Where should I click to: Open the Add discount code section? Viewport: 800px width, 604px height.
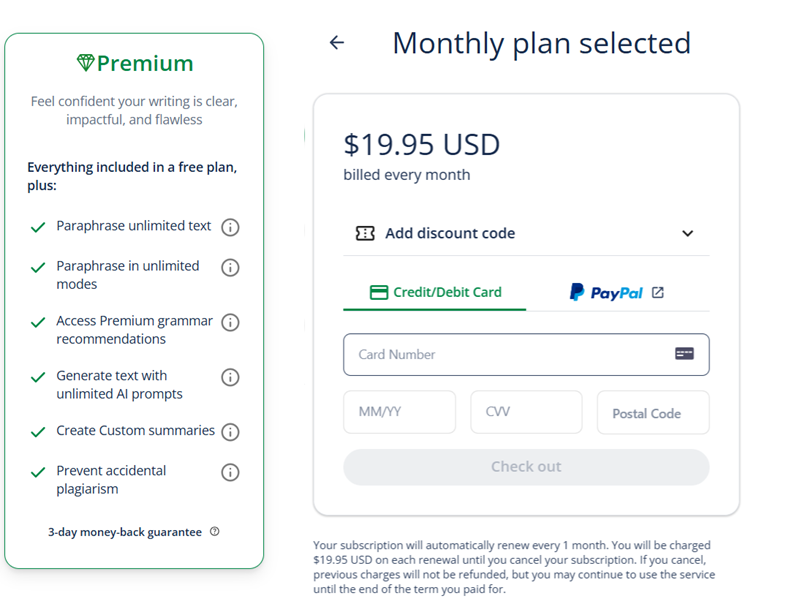pos(450,233)
